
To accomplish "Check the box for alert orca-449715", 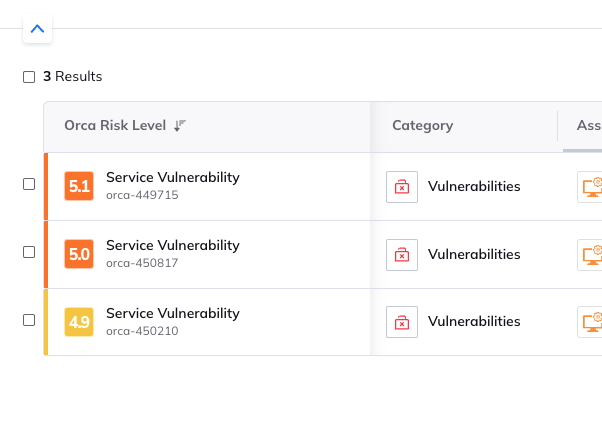I will pyautogui.click(x=29, y=184).
